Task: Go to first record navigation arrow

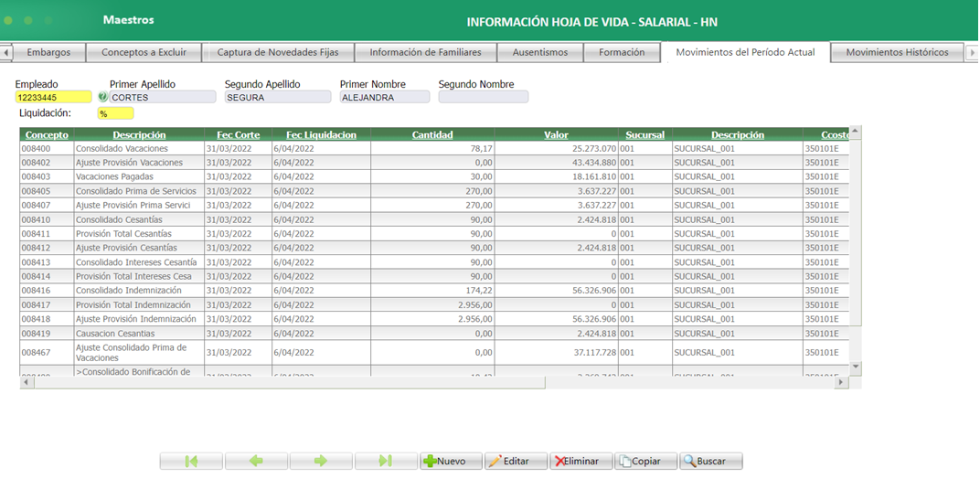Action: click(191, 461)
